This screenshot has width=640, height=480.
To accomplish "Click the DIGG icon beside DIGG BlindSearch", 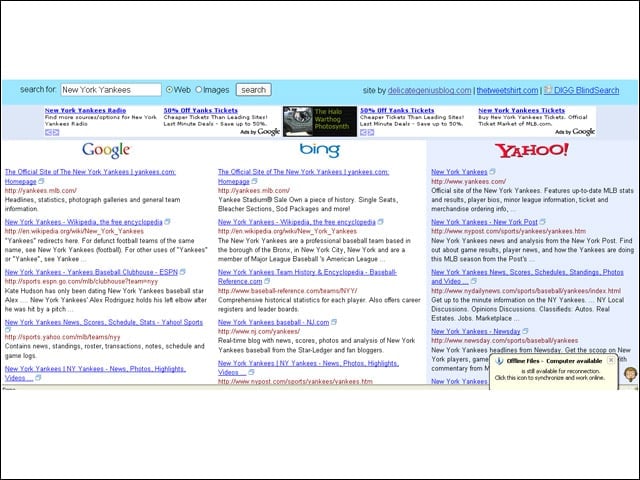I will pyautogui.click(x=548, y=89).
